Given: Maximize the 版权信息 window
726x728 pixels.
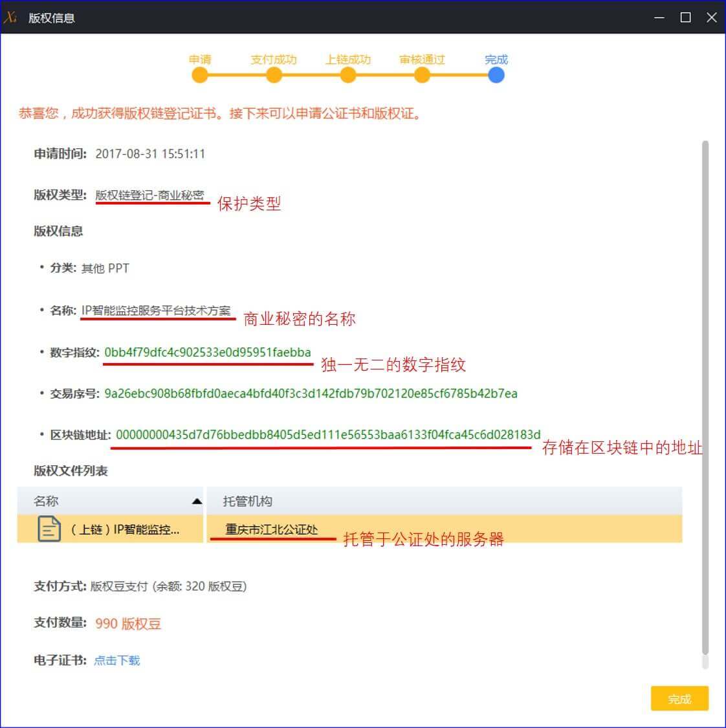Looking at the screenshot, I should click(686, 17).
